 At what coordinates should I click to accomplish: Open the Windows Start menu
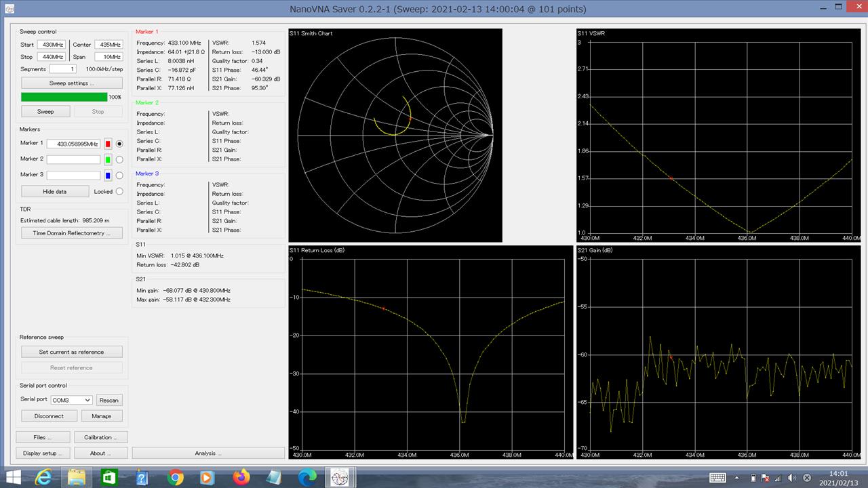[x=14, y=477]
